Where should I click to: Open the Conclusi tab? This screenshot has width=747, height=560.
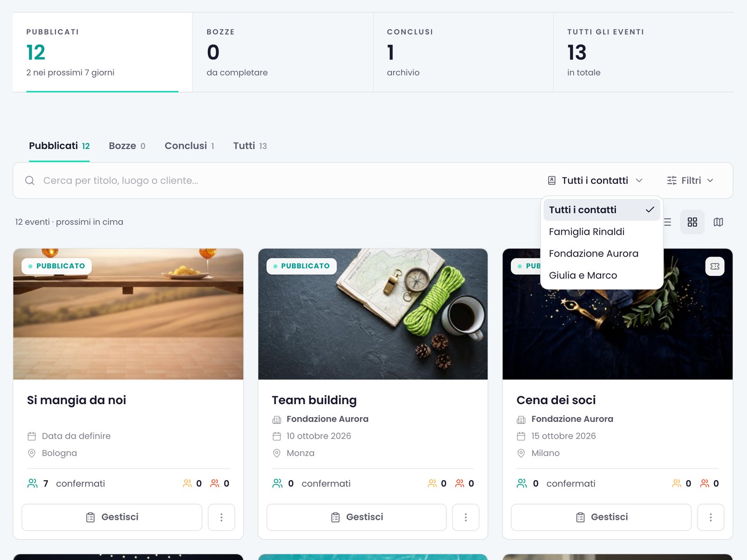click(190, 146)
